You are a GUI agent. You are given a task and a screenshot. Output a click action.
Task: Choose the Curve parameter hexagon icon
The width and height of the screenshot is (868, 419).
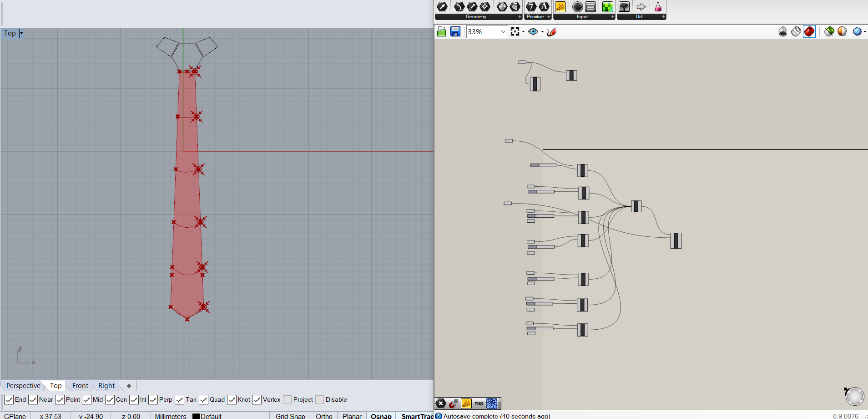(459, 7)
